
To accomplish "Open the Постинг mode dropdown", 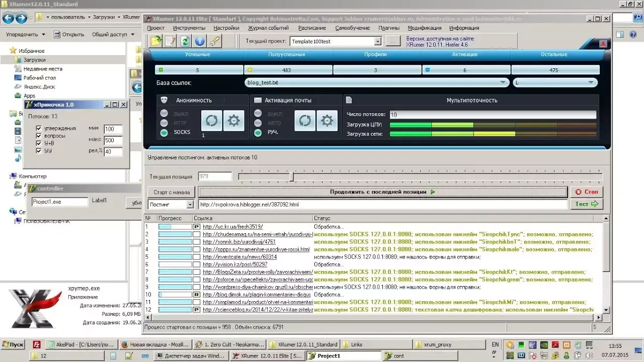I will coord(190,205).
